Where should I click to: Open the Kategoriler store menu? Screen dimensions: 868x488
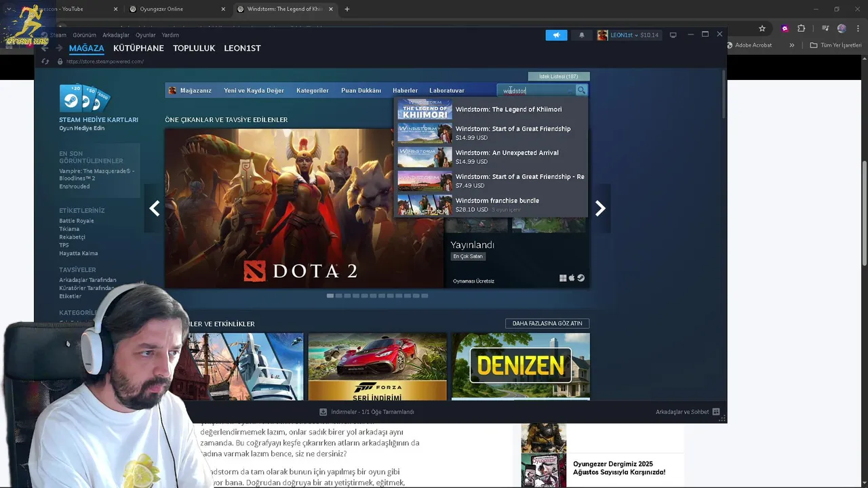(313, 90)
